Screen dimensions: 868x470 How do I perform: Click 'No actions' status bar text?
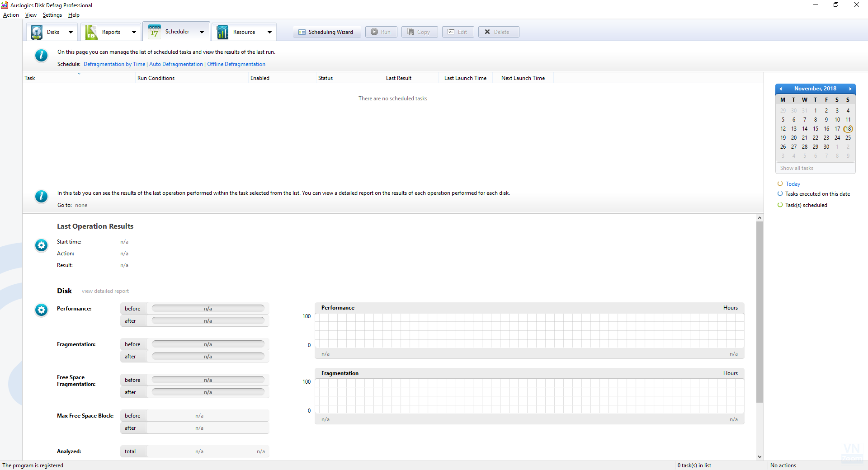pos(783,465)
